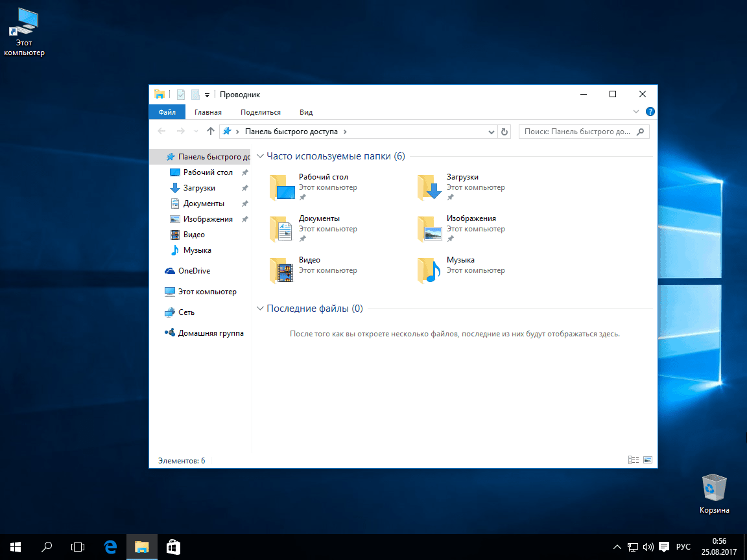747x560 pixels.
Task: Launch Microsoft Edge from the taskbar
Action: click(110, 547)
